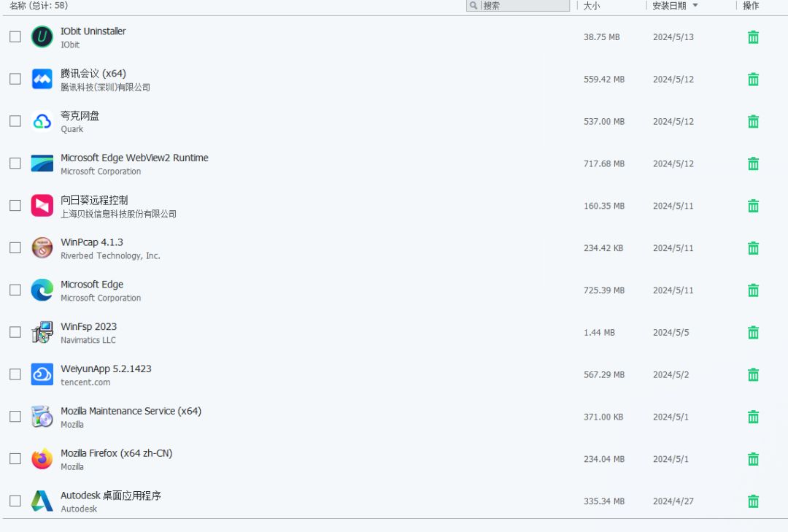The width and height of the screenshot is (788, 532).
Task: Check the box in the Microsoft Edge 2024/5/11 row
Action: click(x=15, y=290)
